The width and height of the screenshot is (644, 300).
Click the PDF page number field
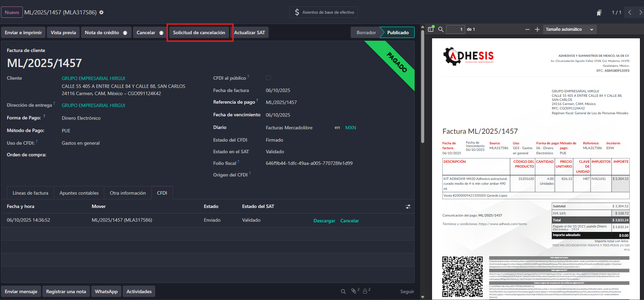tap(455, 29)
